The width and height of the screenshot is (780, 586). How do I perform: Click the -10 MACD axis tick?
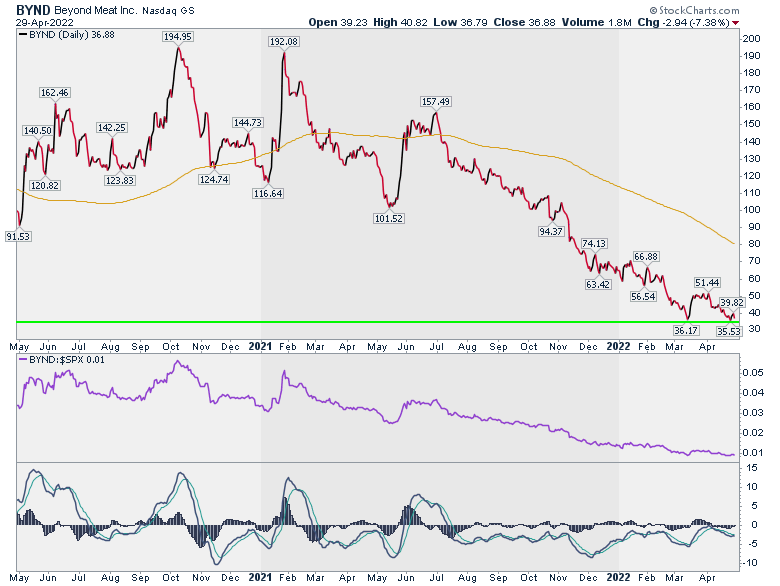[751, 563]
